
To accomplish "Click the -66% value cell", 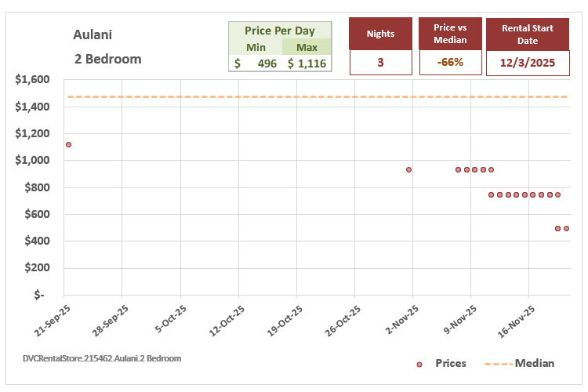I will (450, 63).
